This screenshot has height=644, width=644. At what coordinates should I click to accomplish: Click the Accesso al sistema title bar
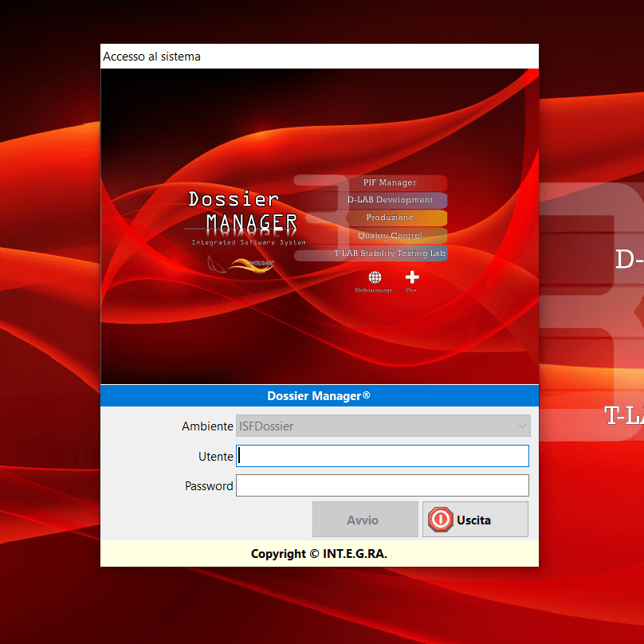(x=320, y=57)
